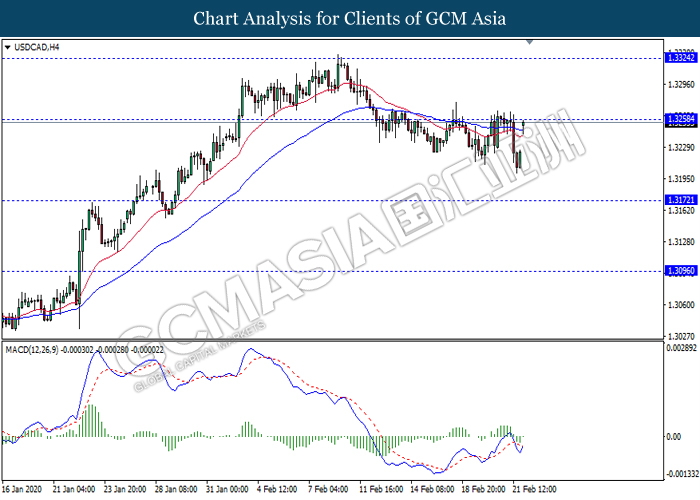This screenshot has height=500, width=700.
Task: Click the 0.00 MACD zero level label
Action: (x=674, y=437)
